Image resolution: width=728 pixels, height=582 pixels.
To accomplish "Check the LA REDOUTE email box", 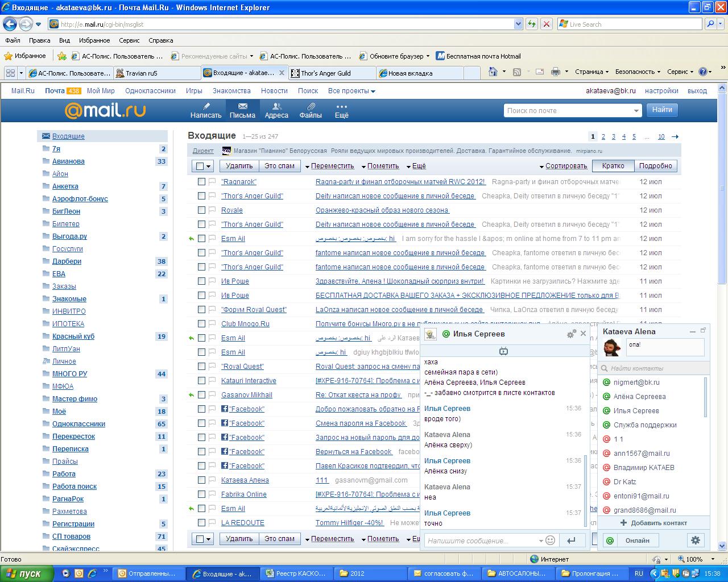I will [201, 523].
